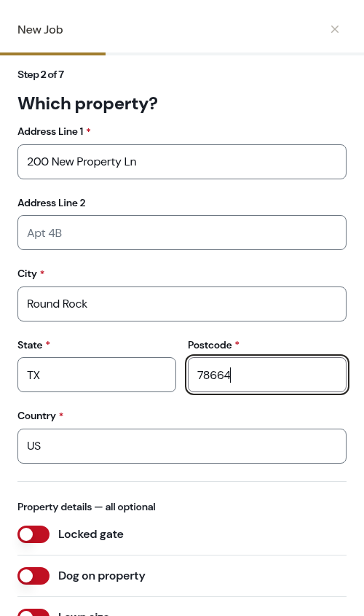Click the step progress bar at top
This screenshot has height=616, width=364.
click(182, 54)
